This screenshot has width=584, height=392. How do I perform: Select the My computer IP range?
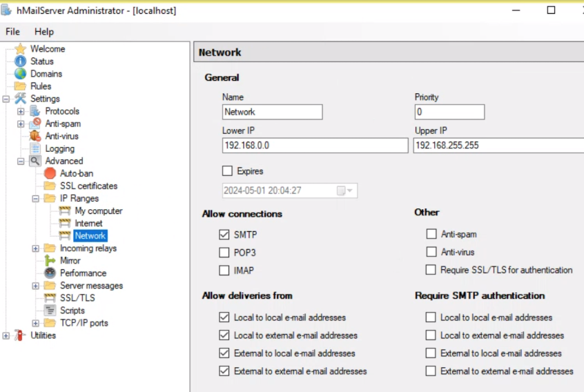click(x=99, y=210)
